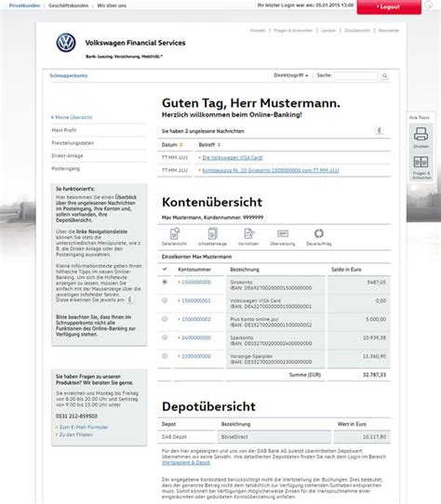Open Freistellungsdaten in left navigation
This screenshot has height=504, width=441.
pyautogui.click(x=73, y=143)
